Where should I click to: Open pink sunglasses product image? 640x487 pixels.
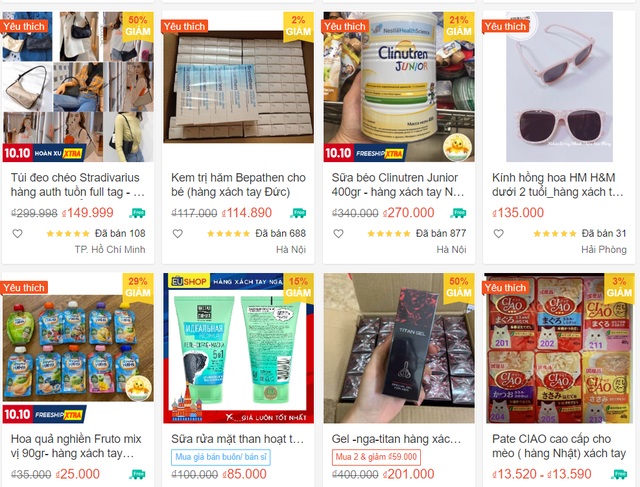point(559,87)
